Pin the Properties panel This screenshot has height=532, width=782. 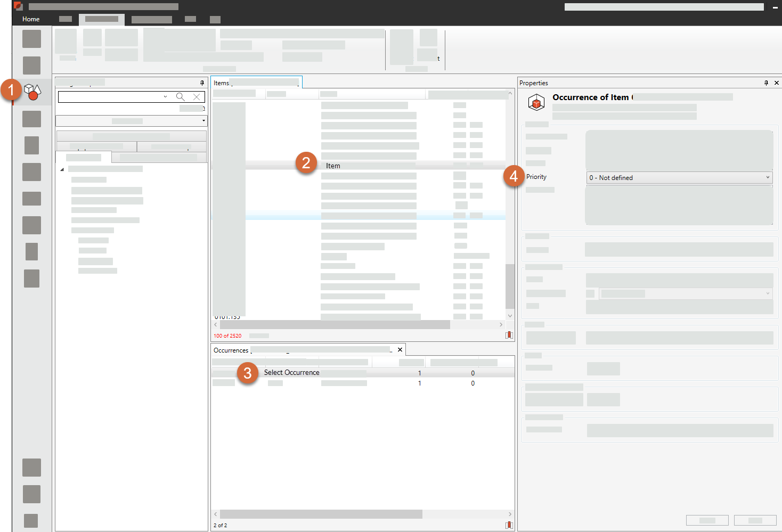[x=766, y=83]
